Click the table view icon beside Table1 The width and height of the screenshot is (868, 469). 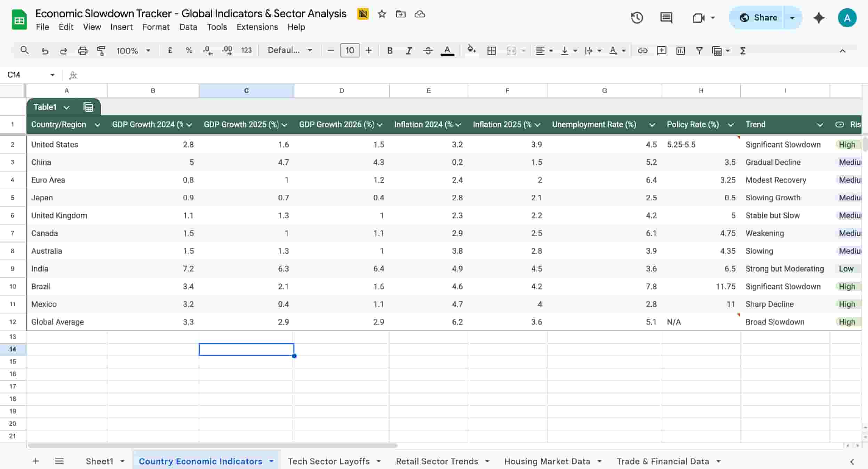[88, 107]
